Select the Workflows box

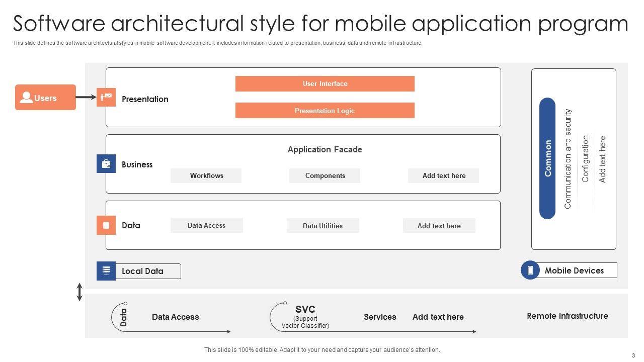click(206, 175)
